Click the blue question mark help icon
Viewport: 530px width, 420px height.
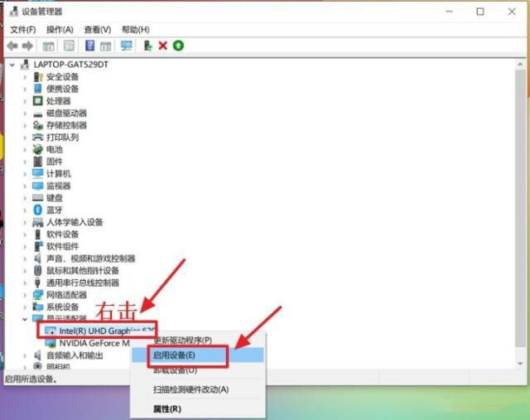89,46
